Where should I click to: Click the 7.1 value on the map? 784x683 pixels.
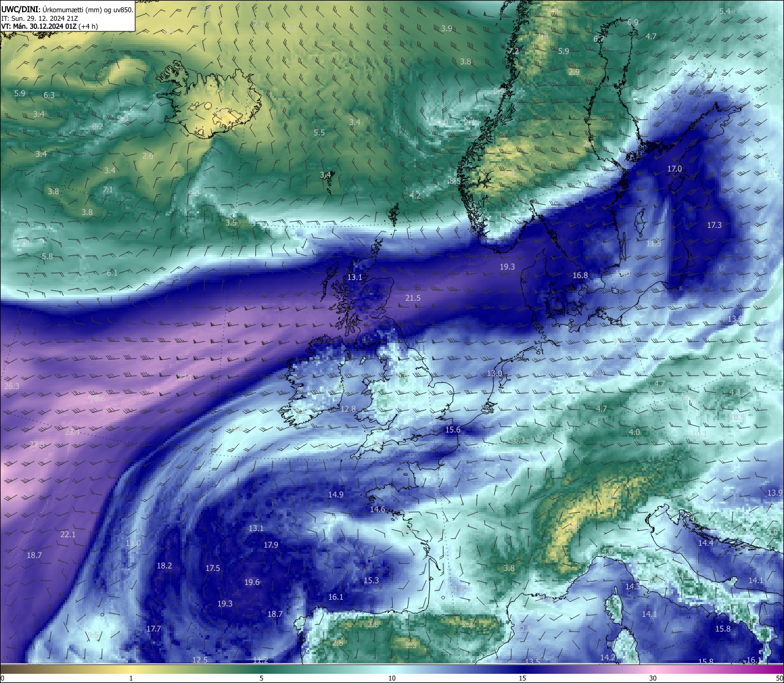click(x=108, y=191)
